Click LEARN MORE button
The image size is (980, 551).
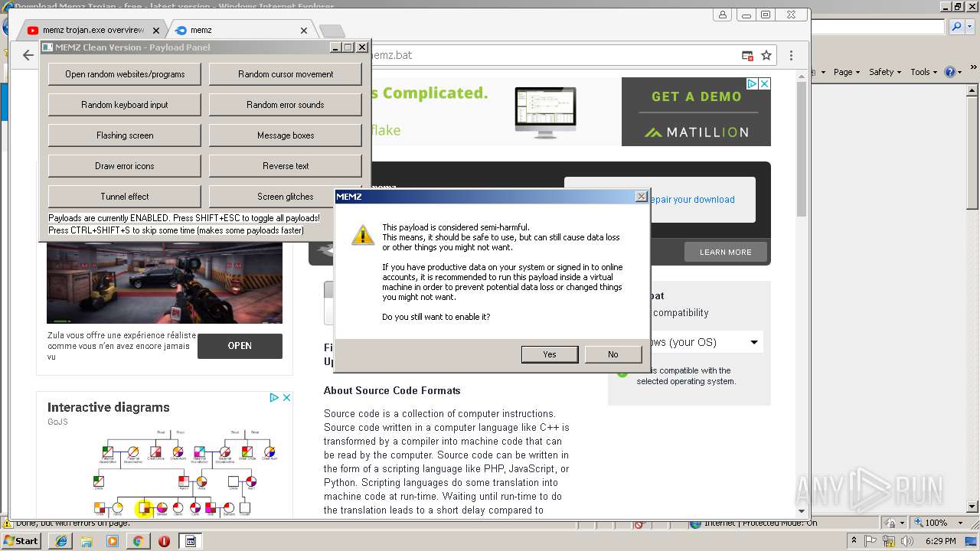[x=725, y=252]
